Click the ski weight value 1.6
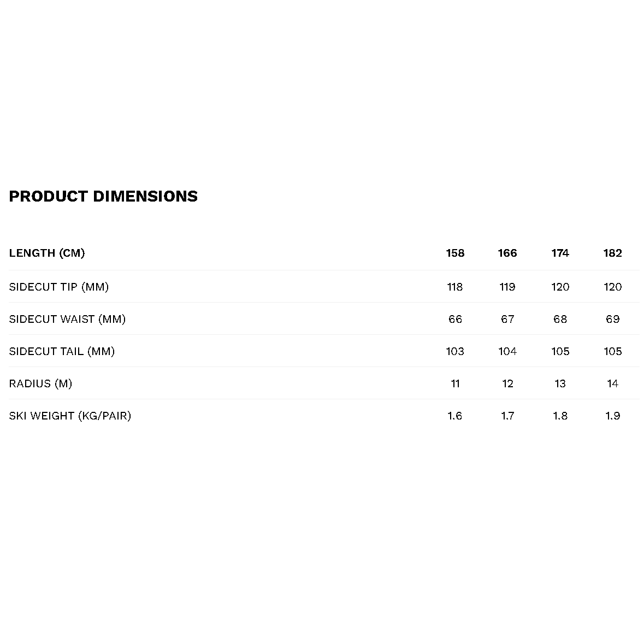 pyautogui.click(x=455, y=416)
